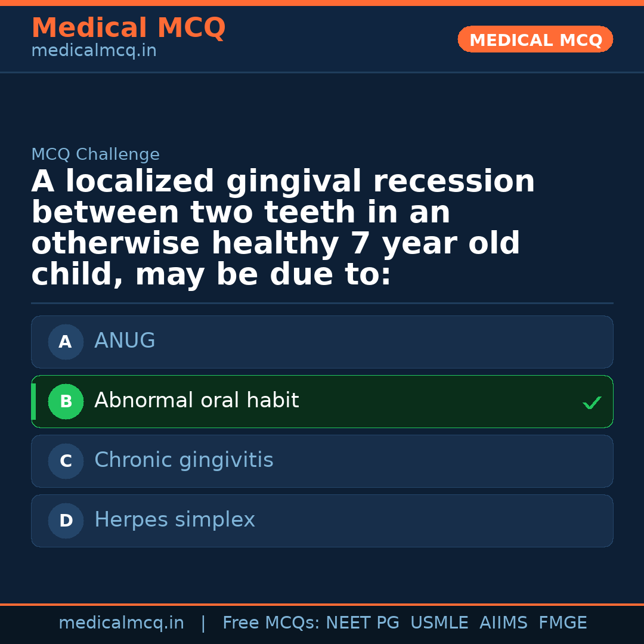Click the letter D option circle
The height and width of the screenshot is (644, 644).
66,521
